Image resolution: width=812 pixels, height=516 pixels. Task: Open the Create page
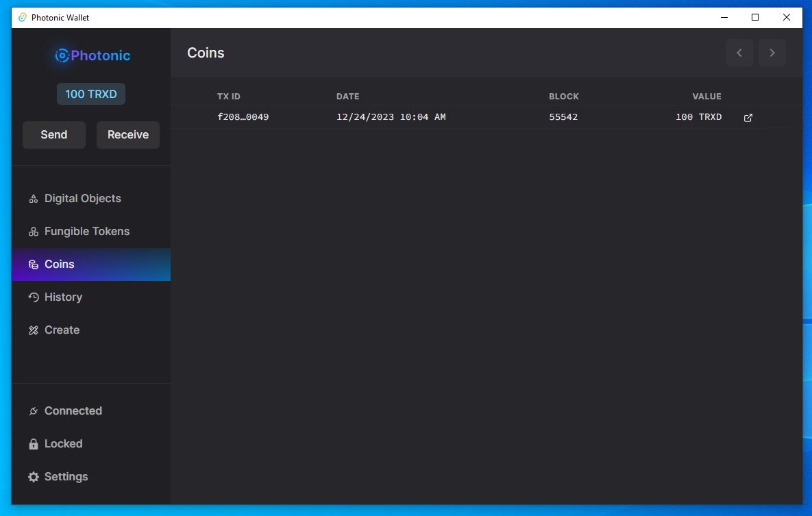coord(91,330)
